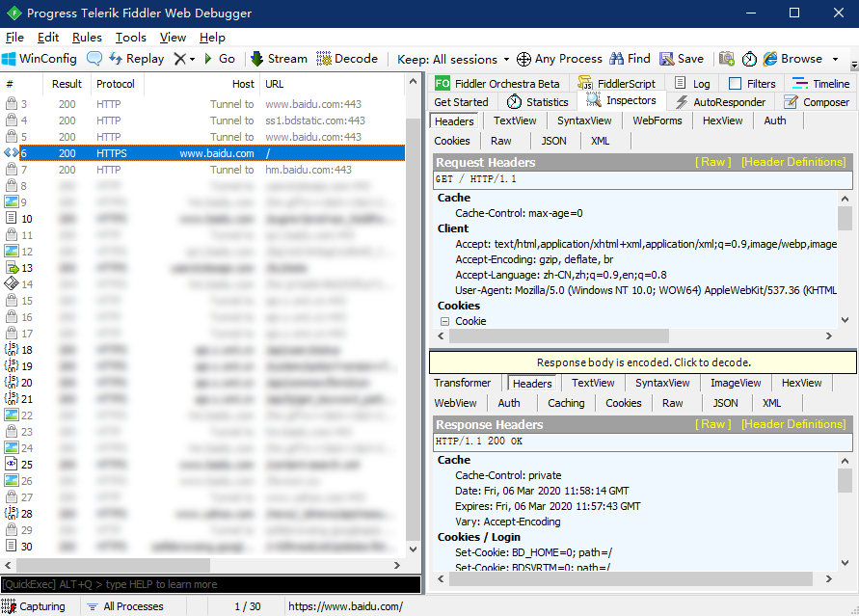The width and height of the screenshot is (859, 616).
Task: Open the Statistics tab
Action: pos(537,102)
